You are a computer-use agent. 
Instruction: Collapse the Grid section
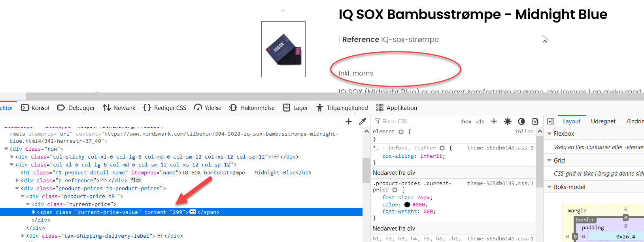549,161
